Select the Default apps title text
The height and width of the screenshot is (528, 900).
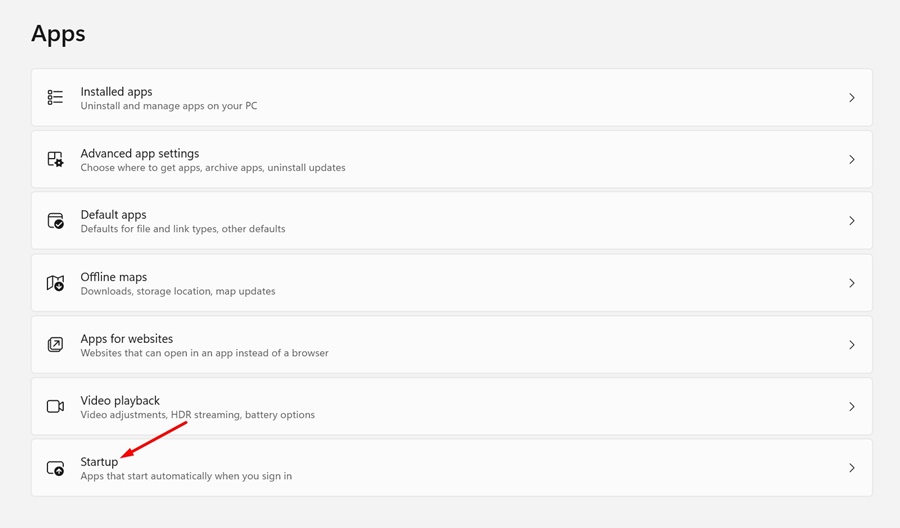click(113, 215)
